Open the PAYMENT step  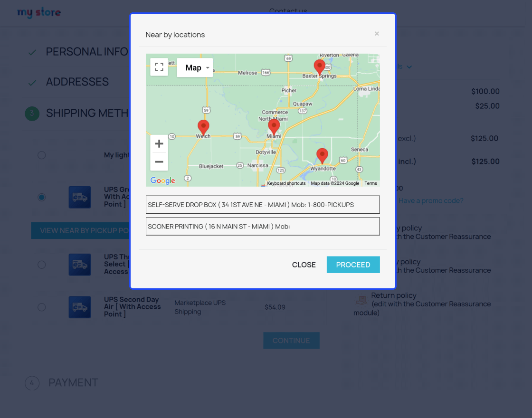pyautogui.click(x=73, y=383)
